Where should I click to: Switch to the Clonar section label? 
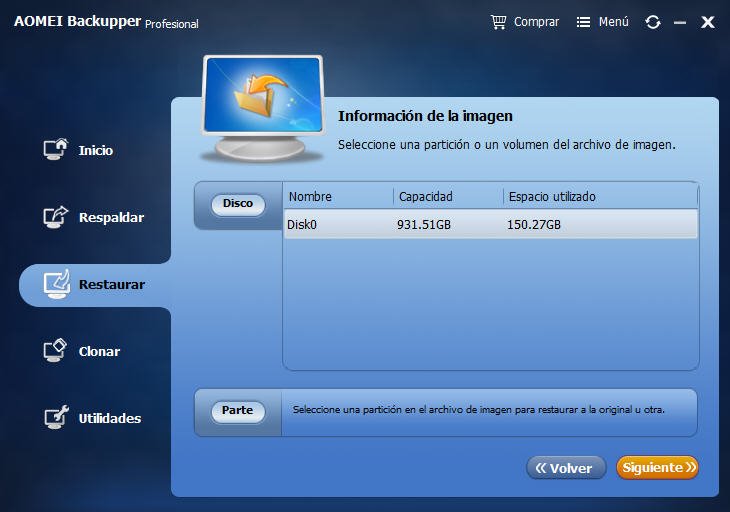(x=99, y=351)
